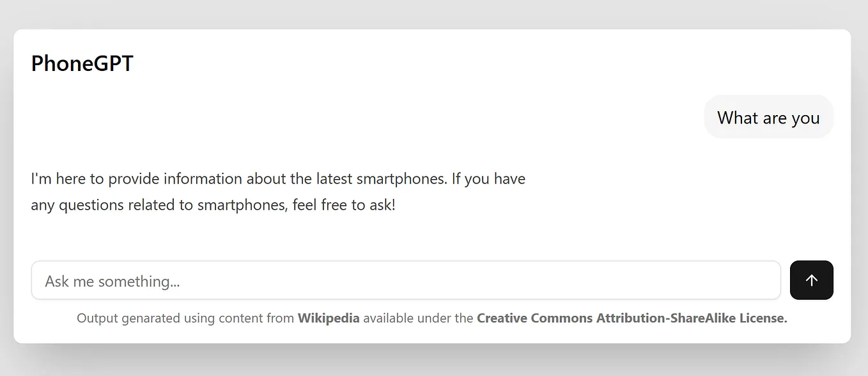Select the placeholder text in the input
Viewport: 868px width, 376px height.
(112, 280)
